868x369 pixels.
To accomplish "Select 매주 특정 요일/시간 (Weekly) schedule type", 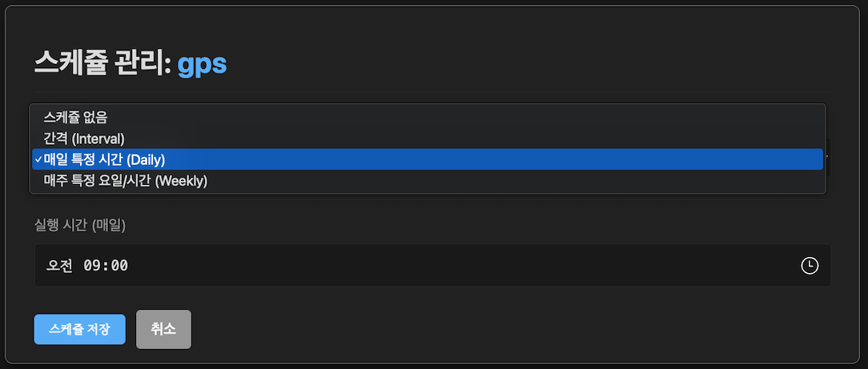I will pyautogui.click(x=126, y=181).
